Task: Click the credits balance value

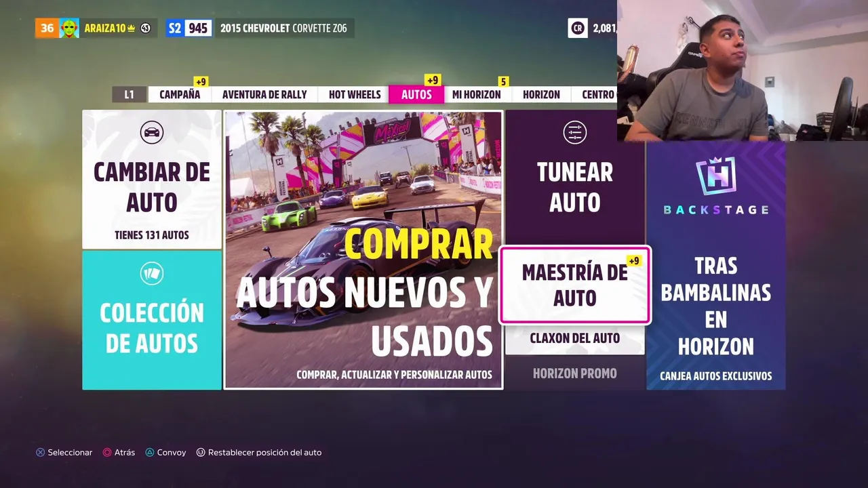Action: click(604, 28)
